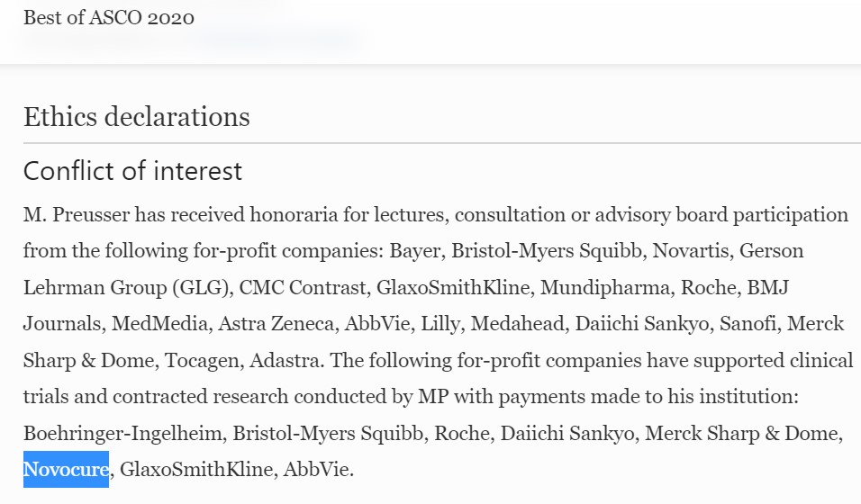The image size is (861, 504).
Task: Click the word Boehringer-Ingelheim
Action: 123,434
